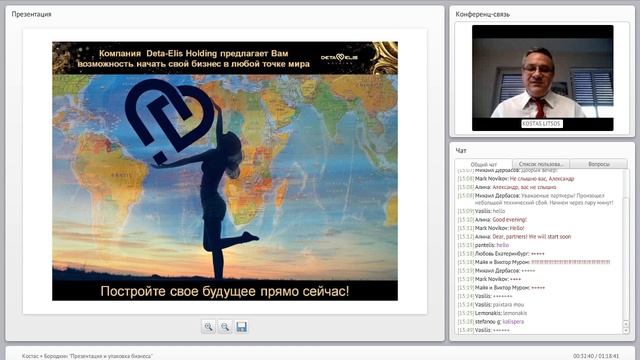640x360 pixels.
Task: Click Михаил Дербасов's 'Уважаемые партнеры' message
Action: (x=535, y=199)
